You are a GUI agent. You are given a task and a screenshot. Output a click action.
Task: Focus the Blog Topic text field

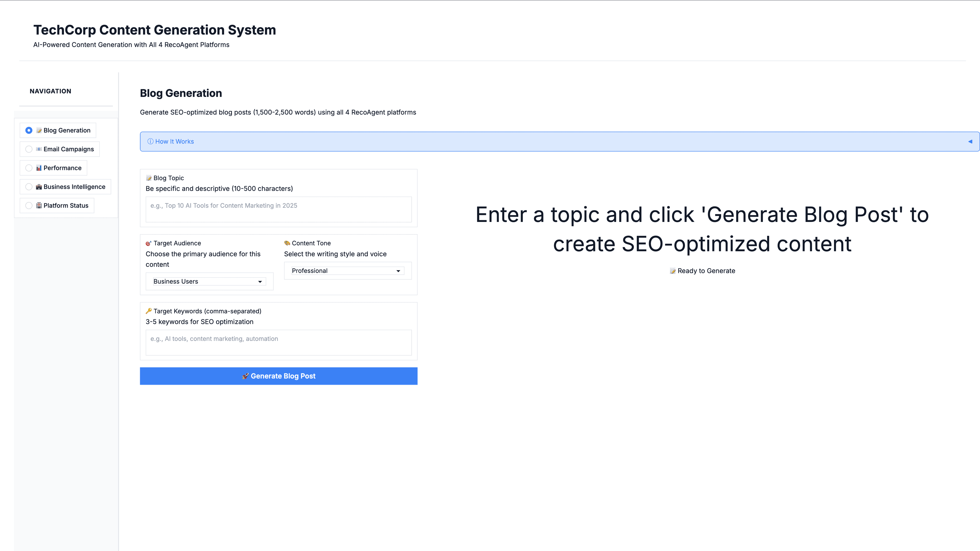tap(278, 209)
